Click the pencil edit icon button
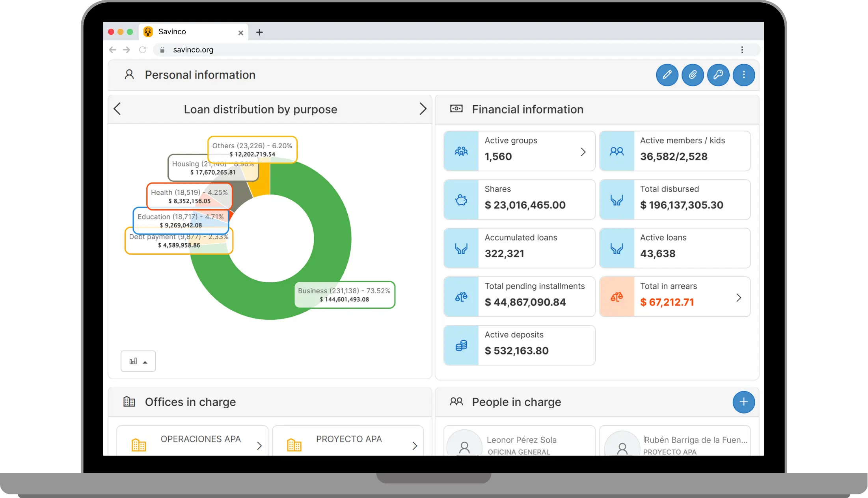Viewport: 868px width, 498px height. pos(667,75)
